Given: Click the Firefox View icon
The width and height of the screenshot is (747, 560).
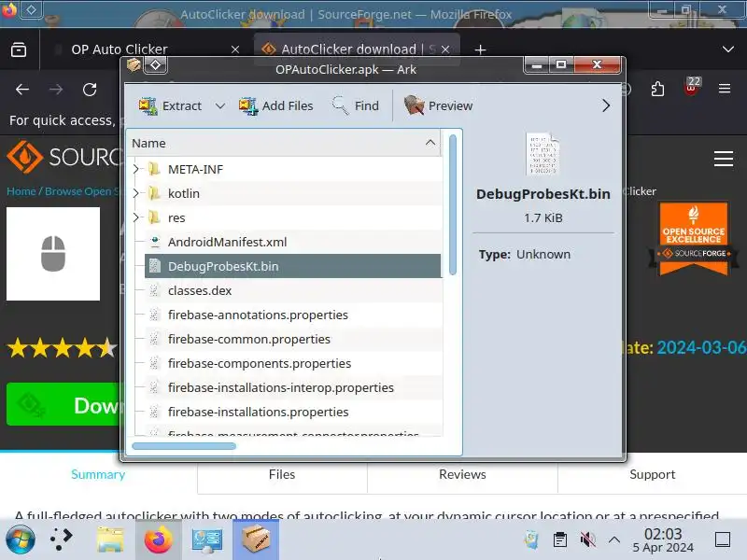Looking at the screenshot, I should (x=19, y=49).
